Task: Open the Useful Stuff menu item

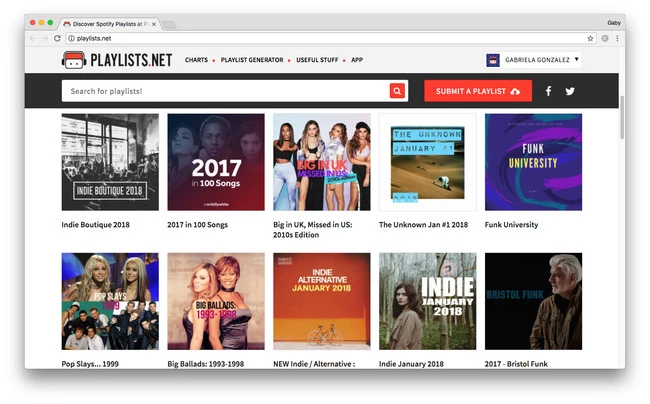Action: click(x=317, y=60)
